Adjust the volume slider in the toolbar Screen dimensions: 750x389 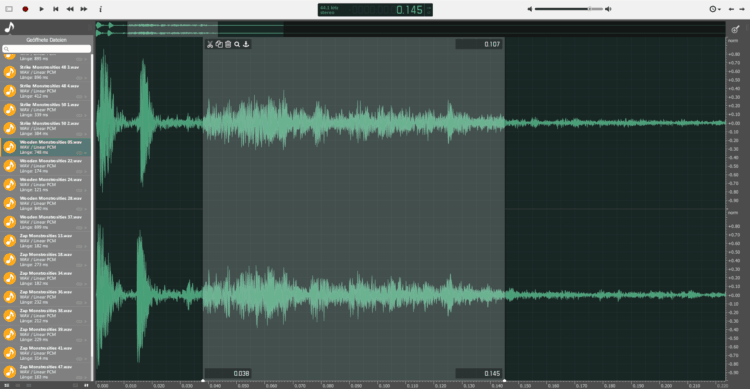point(569,9)
